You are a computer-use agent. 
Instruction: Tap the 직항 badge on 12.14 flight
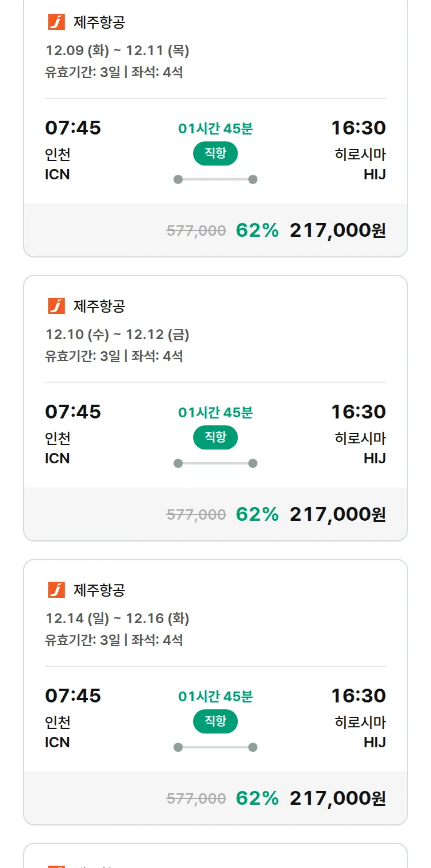215,721
